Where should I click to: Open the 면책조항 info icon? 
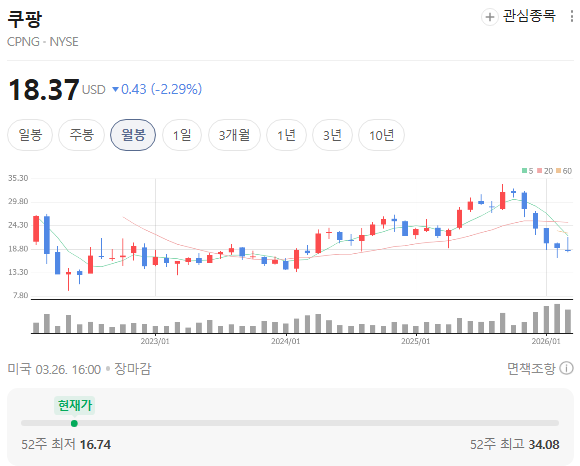566,368
